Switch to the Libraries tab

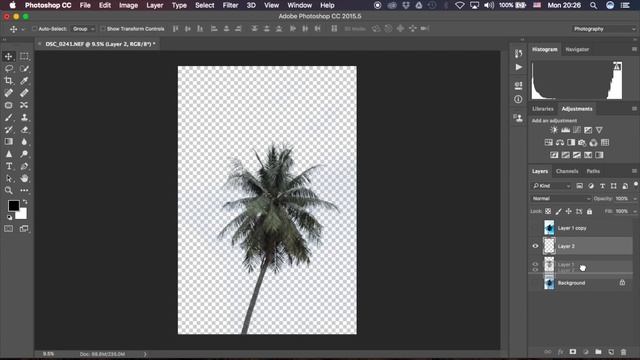542,109
